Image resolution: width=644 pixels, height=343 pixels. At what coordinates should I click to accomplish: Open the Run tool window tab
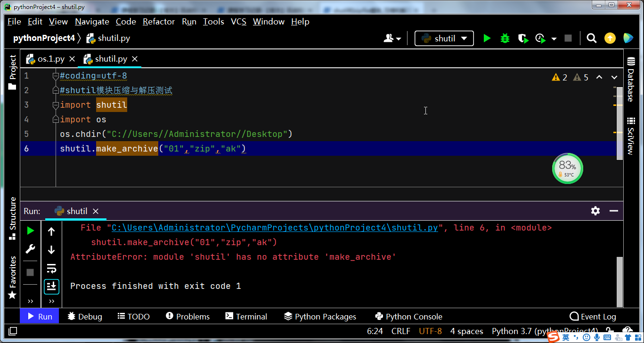point(40,317)
